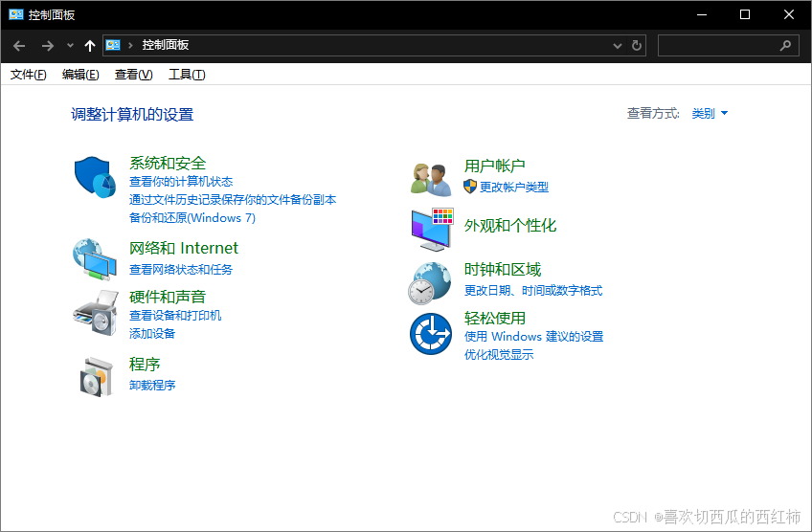Screen dimensions: 812x532
Task: Open the Hardware and Sound printer icon
Action: 96,313
